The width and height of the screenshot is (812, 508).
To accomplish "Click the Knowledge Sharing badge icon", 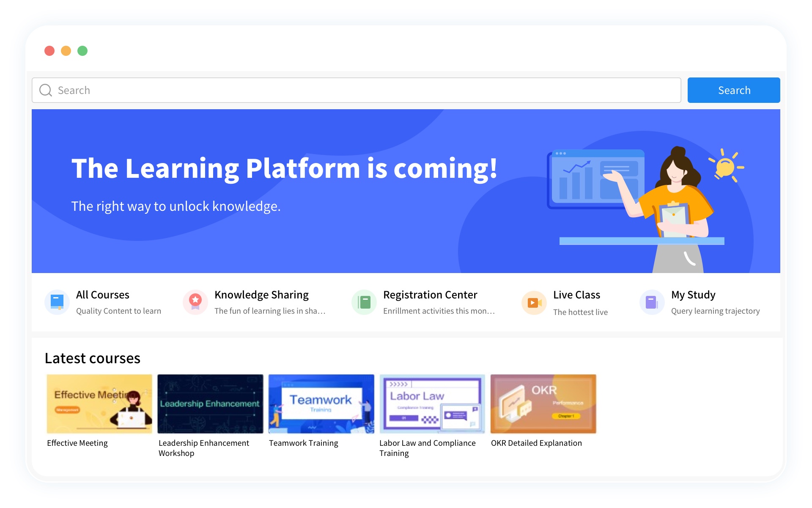I will tap(195, 302).
